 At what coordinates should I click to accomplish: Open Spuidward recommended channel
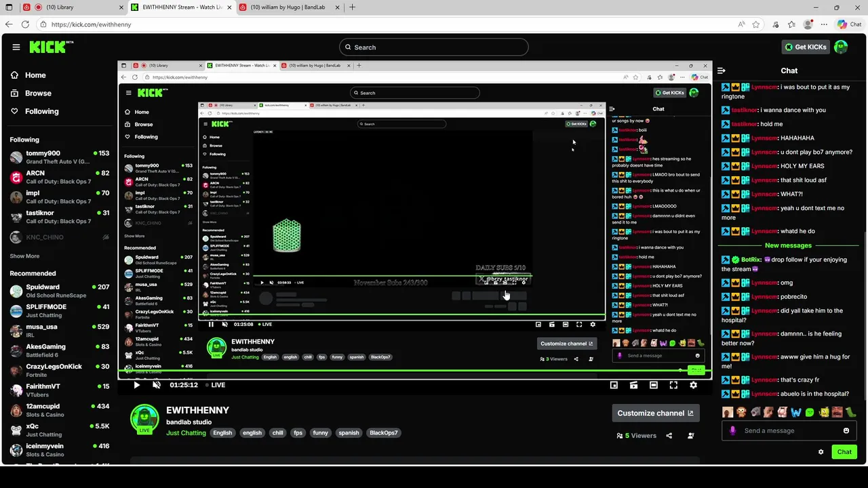pyautogui.click(x=60, y=291)
